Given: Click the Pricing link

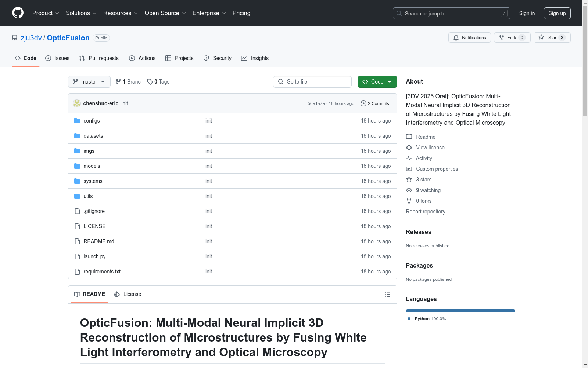Looking at the screenshot, I should click(x=241, y=13).
